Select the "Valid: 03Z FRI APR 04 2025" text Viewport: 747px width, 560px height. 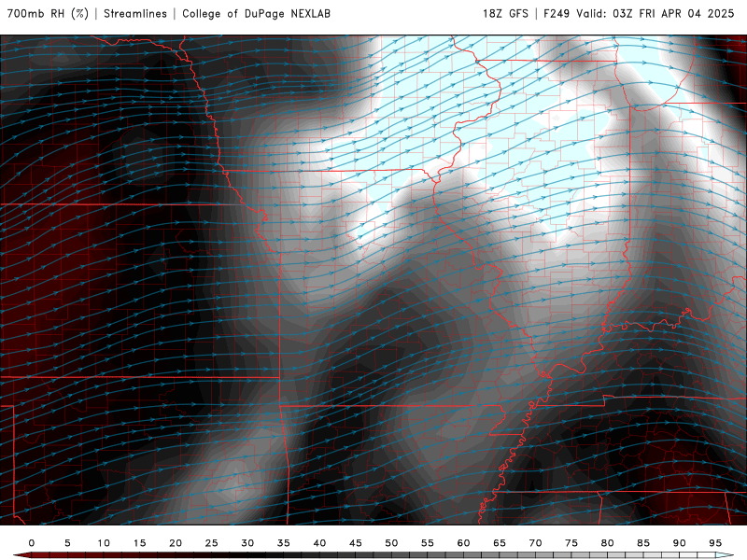(x=655, y=13)
